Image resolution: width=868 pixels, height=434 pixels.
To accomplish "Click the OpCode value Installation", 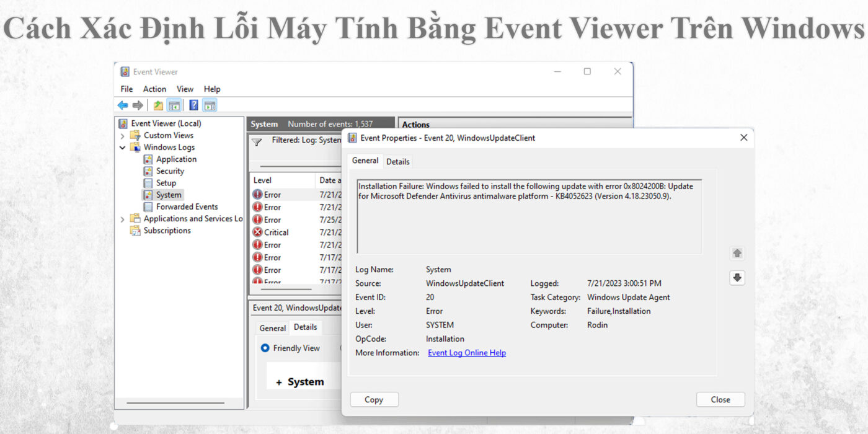I will click(445, 339).
